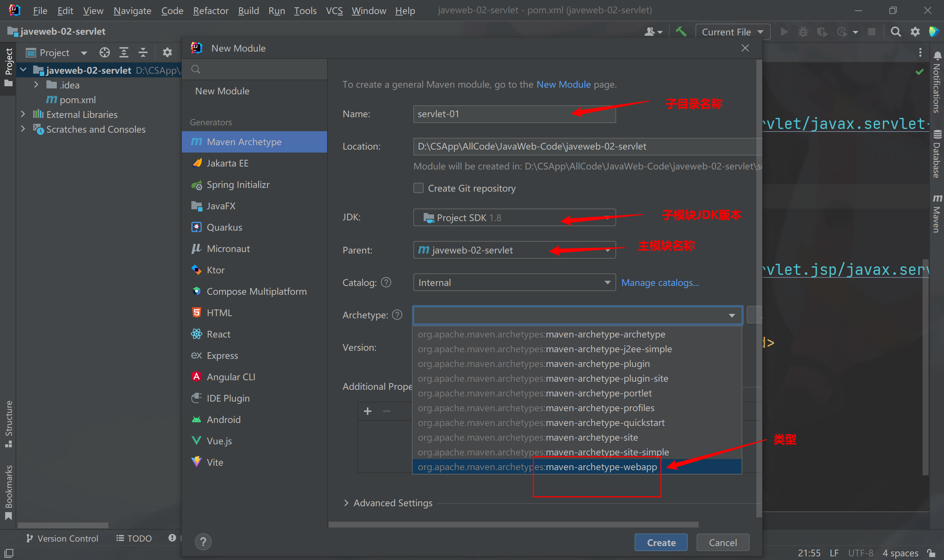Viewport: 944px width, 560px height.
Task: Expand Scratches and Consoles node
Action: (23, 129)
